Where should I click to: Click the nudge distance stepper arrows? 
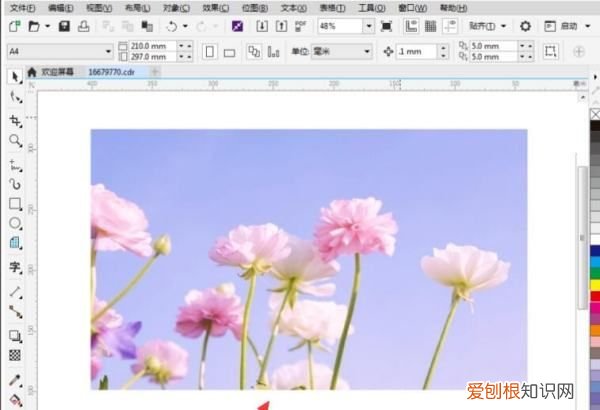[443, 51]
